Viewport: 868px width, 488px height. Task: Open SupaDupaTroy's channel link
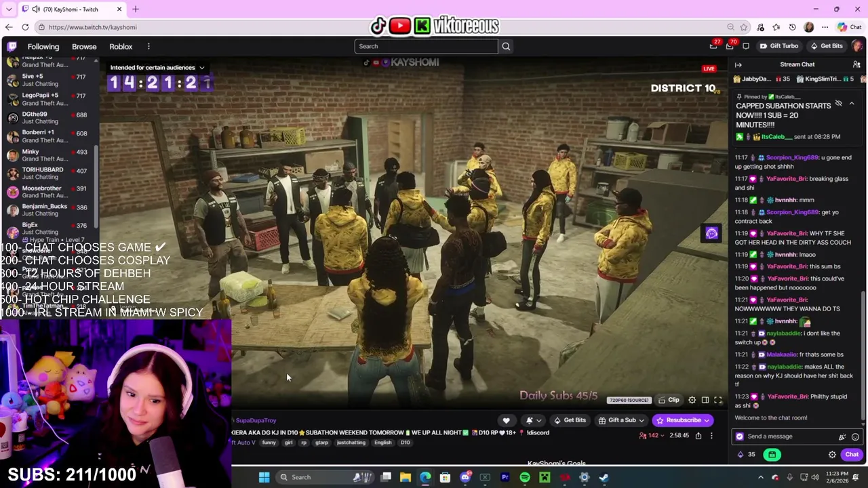256,420
